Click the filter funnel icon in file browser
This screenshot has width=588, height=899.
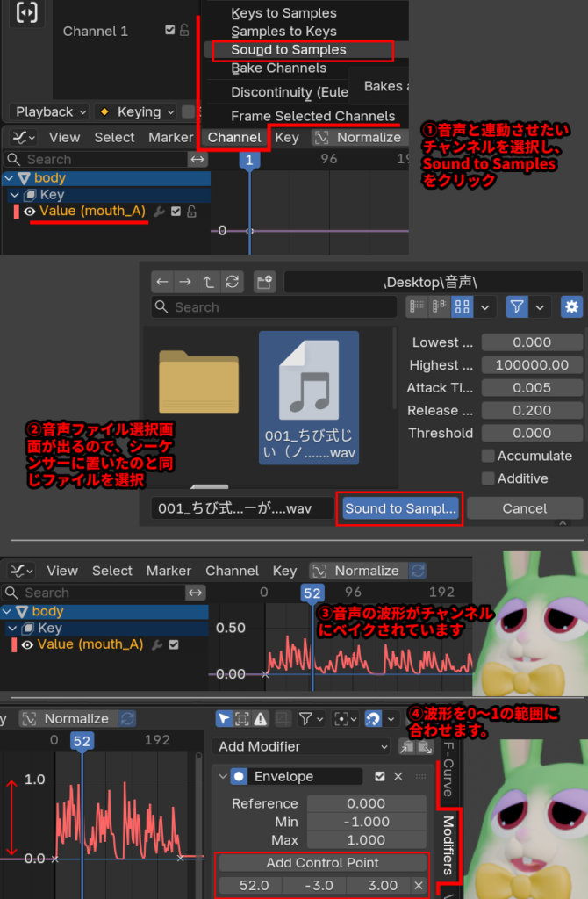pyautogui.click(x=517, y=306)
